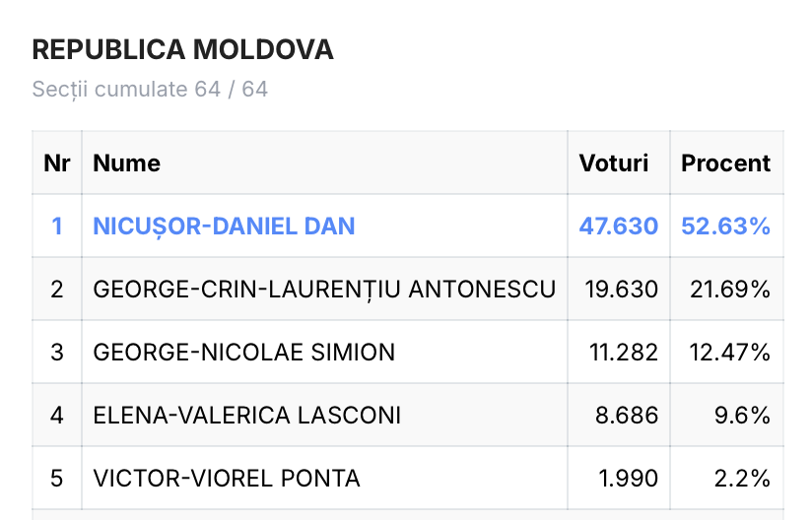
Task: Select ELENA-VALERICA LASCONI row name
Action: 247,416
